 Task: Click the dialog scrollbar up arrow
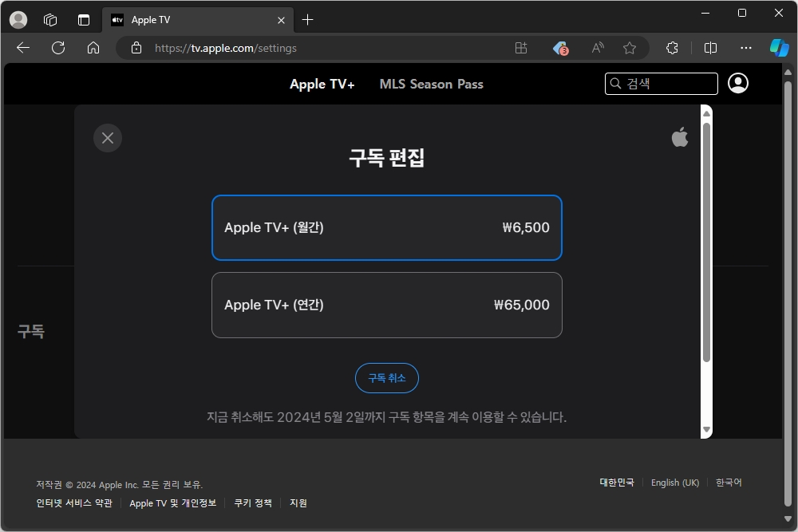tap(706, 113)
